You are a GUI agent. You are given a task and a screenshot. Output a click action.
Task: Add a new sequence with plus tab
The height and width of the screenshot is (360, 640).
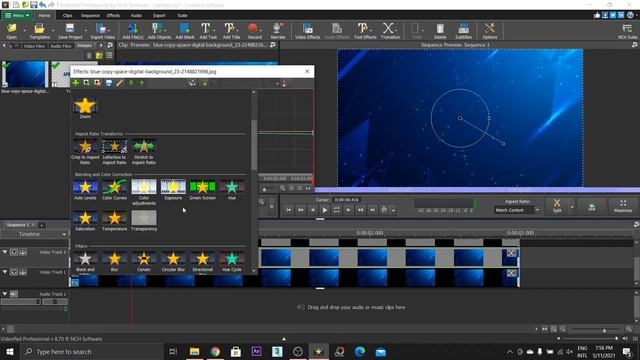point(41,225)
